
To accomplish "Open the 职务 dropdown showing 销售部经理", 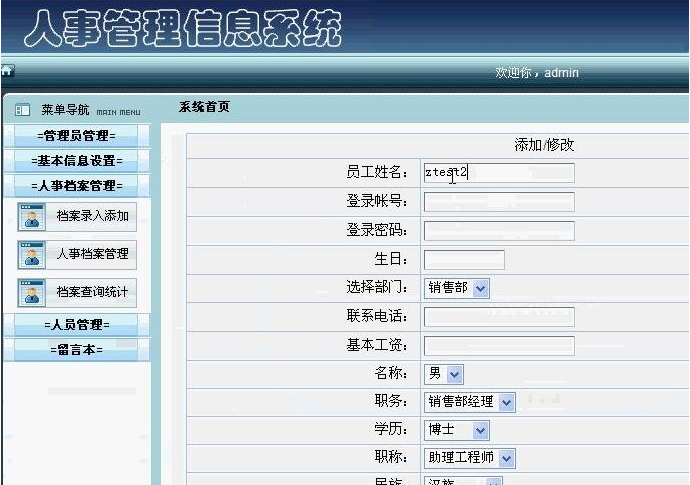I will [x=470, y=402].
